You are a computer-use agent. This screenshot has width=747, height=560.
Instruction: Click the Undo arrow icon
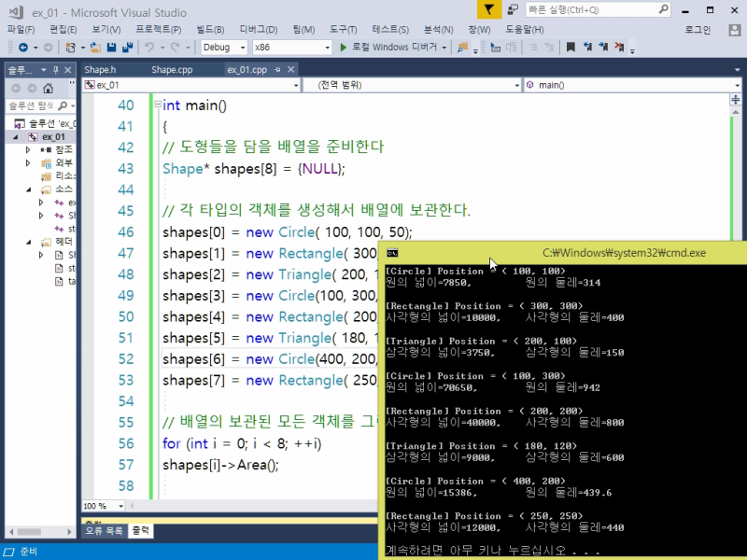tap(149, 48)
